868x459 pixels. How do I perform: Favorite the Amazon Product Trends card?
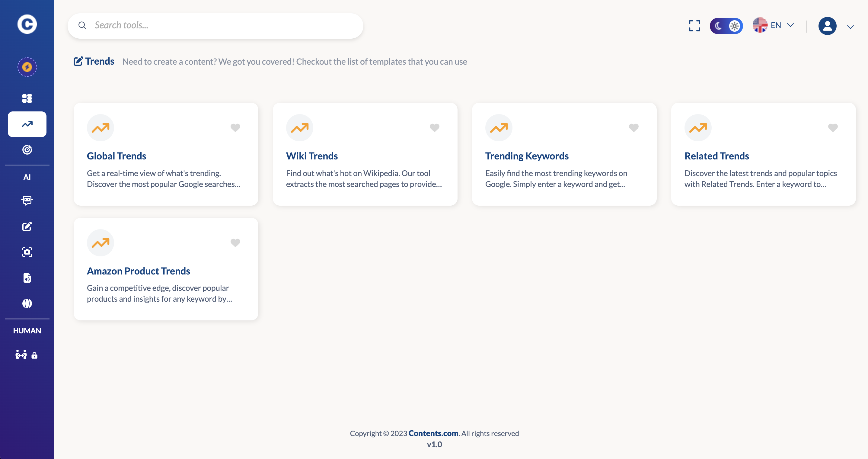(x=235, y=242)
